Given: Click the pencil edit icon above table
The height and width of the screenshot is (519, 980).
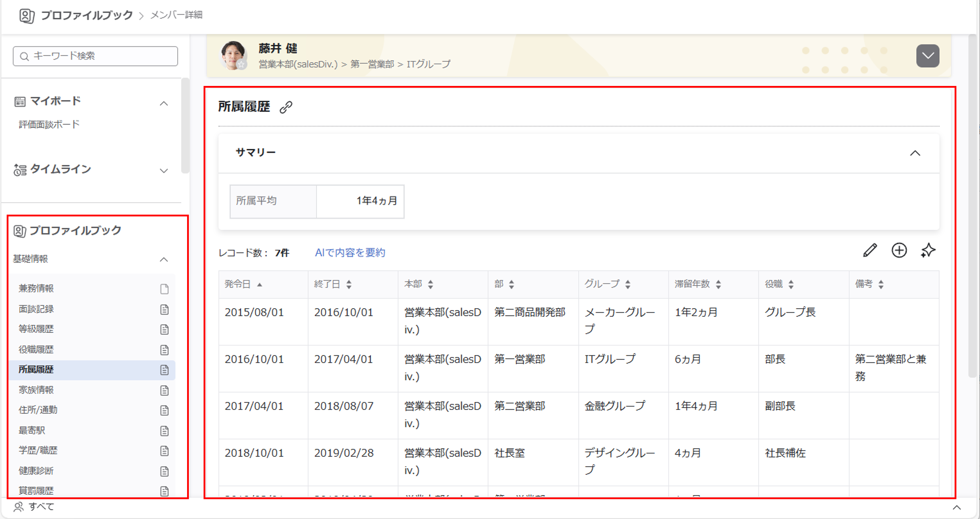Looking at the screenshot, I should pos(870,250).
